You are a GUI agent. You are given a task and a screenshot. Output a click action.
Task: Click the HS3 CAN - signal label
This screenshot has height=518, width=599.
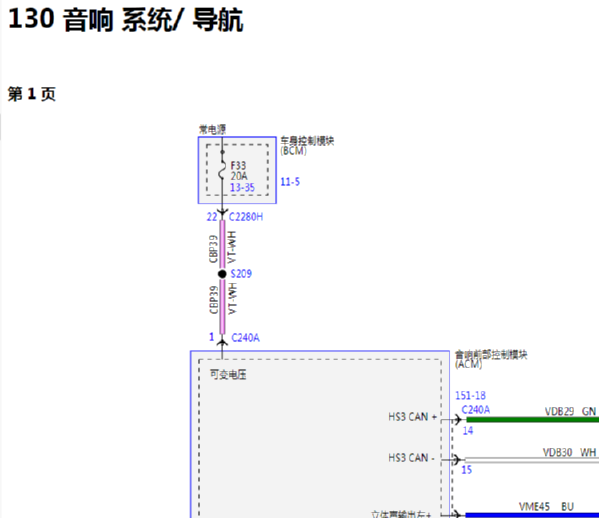click(x=411, y=458)
